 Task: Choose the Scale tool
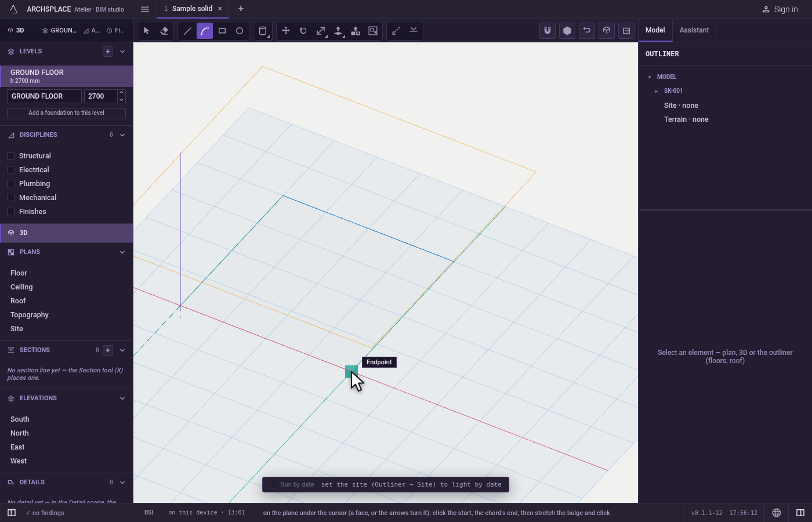[x=321, y=31]
